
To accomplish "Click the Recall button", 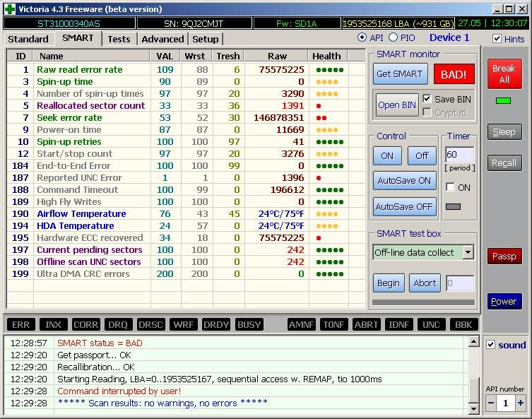I will (504, 163).
